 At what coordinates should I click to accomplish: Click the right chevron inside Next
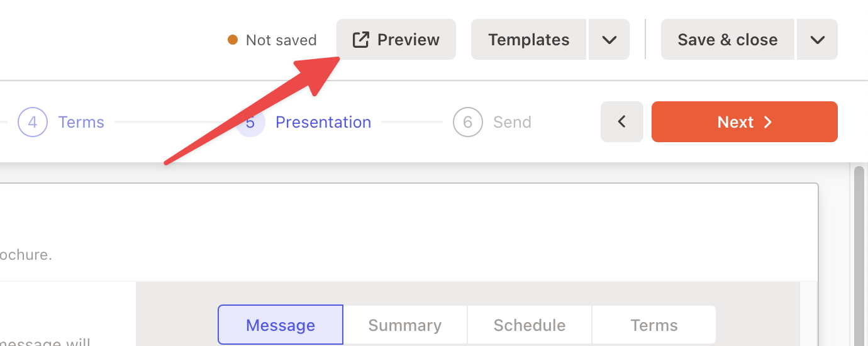768,122
